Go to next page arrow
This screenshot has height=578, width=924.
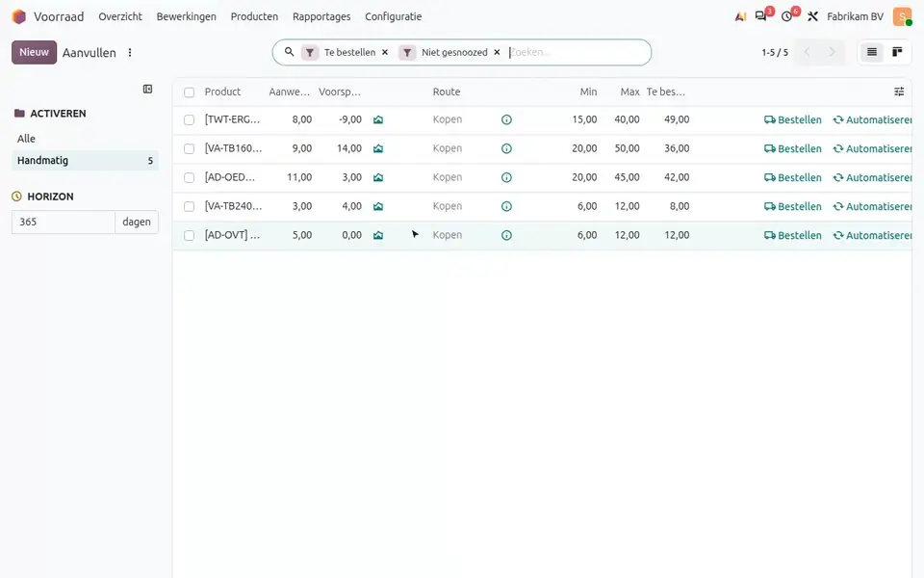[832, 52]
